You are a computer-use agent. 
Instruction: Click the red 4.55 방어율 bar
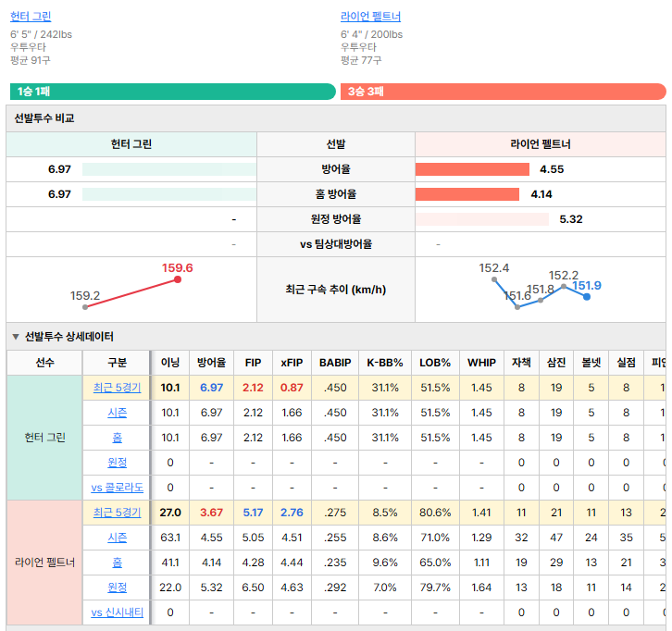click(472, 169)
